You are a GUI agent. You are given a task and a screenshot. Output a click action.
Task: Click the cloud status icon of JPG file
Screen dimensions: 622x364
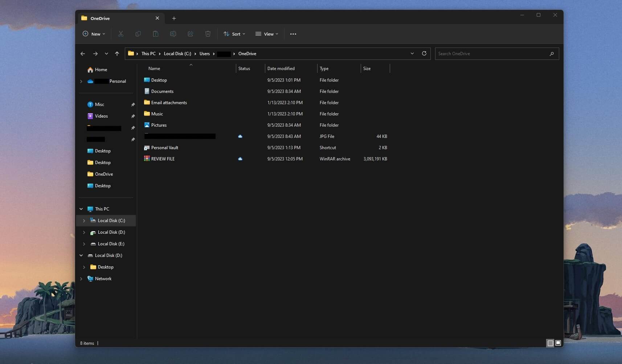[240, 136]
